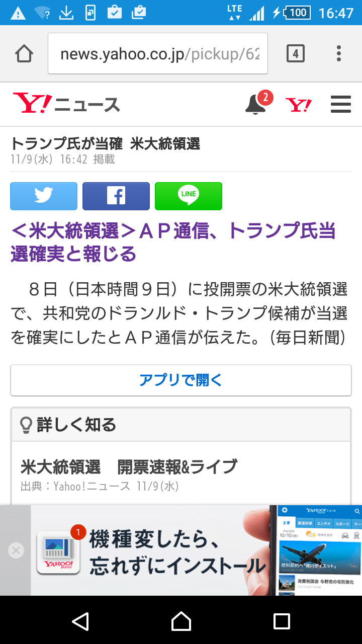Tap the small red Yahoo! icon in the header
The height and width of the screenshot is (644, 362).
point(298,105)
